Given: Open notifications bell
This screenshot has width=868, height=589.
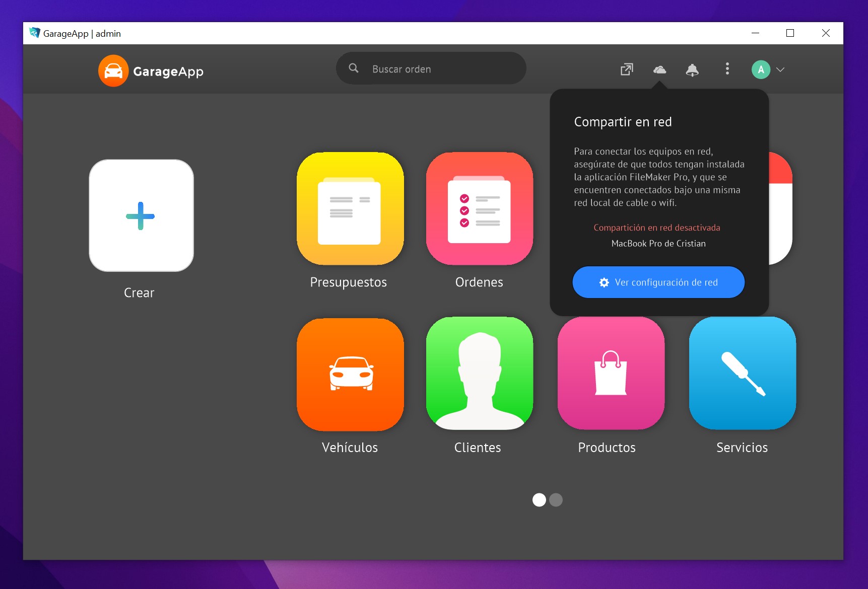Looking at the screenshot, I should point(692,70).
